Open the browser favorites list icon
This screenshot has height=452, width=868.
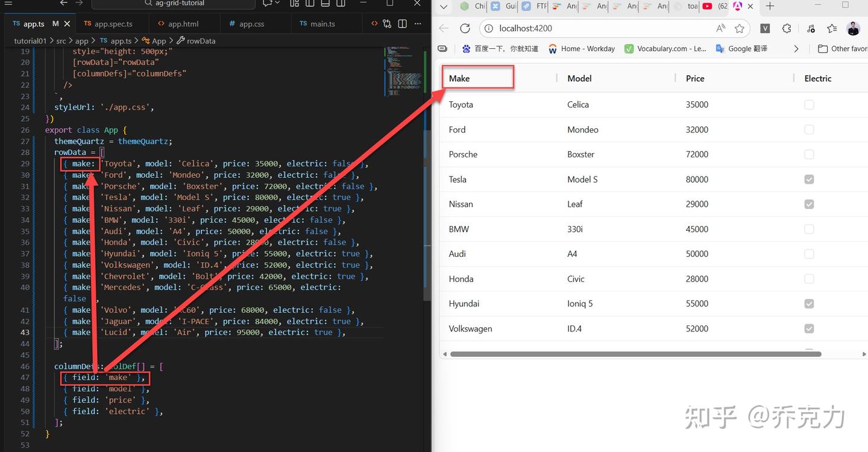(x=832, y=28)
